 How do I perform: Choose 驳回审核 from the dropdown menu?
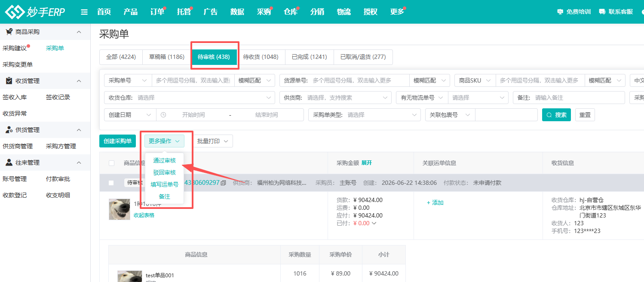164,173
